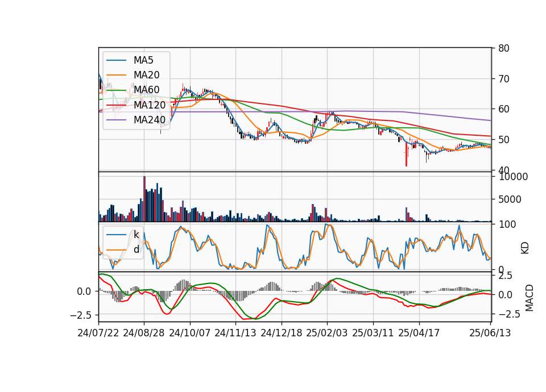Click the MACD axis title
The width and height of the screenshot is (546, 392).
click(530, 298)
